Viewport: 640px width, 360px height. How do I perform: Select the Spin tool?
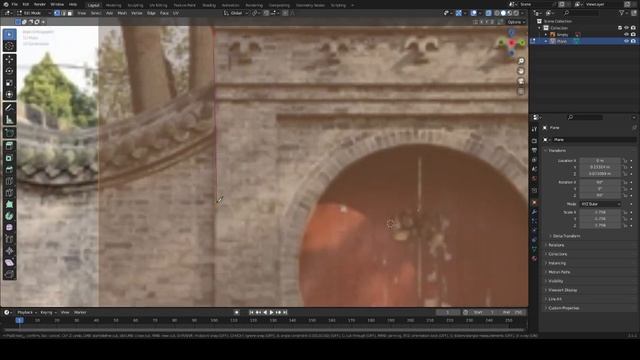(x=9, y=216)
